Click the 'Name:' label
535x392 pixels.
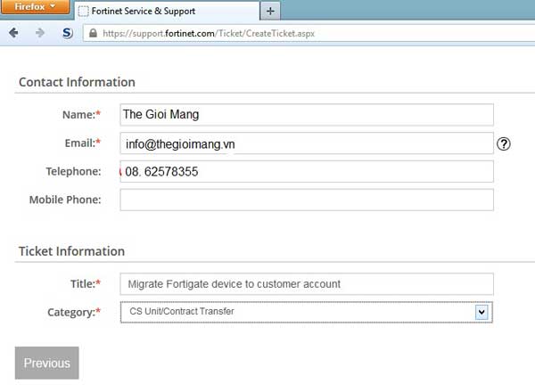point(81,115)
